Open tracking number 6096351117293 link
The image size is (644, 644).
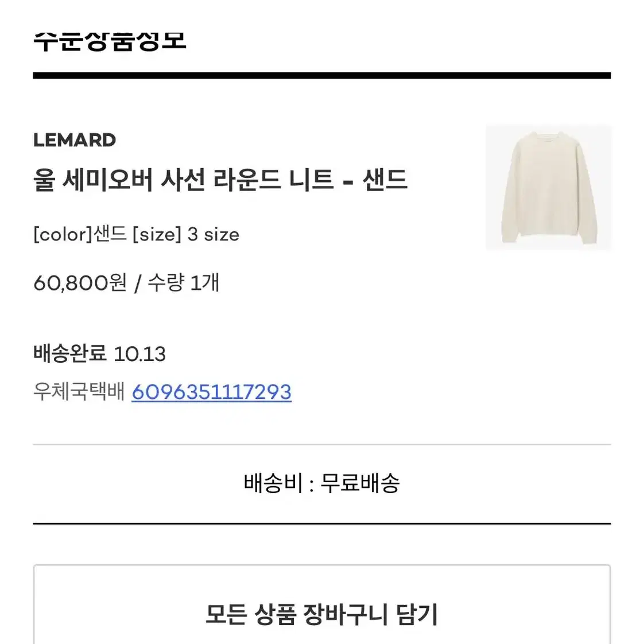[212, 392]
